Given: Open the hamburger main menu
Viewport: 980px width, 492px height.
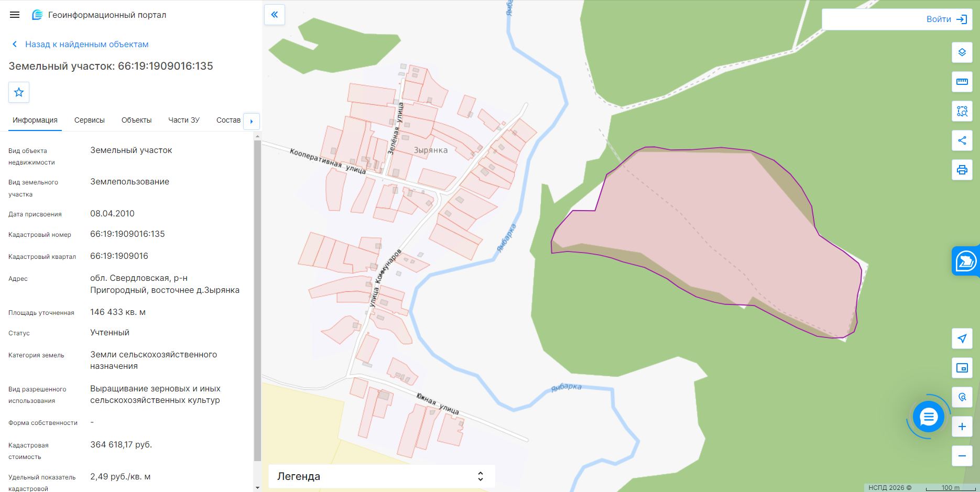Looking at the screenshot, I should (x=15, y=15).
